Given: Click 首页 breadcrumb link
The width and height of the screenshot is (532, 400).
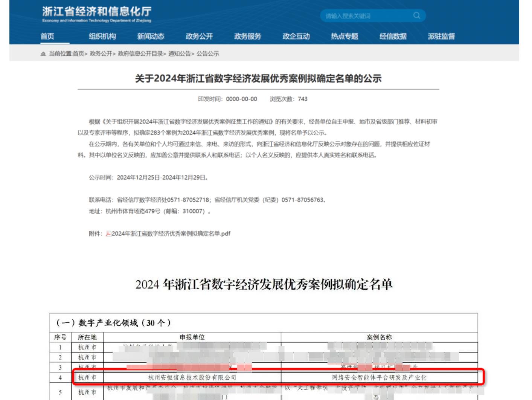Looking at the screenshot, I should 78,54.
